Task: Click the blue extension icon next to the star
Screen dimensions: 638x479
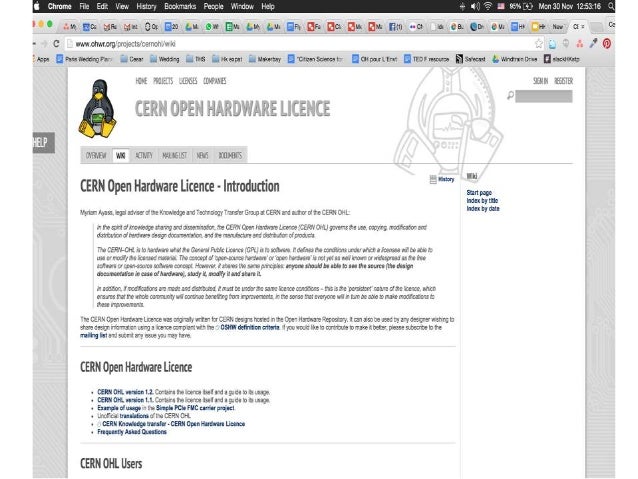Action: coord(552,44)
